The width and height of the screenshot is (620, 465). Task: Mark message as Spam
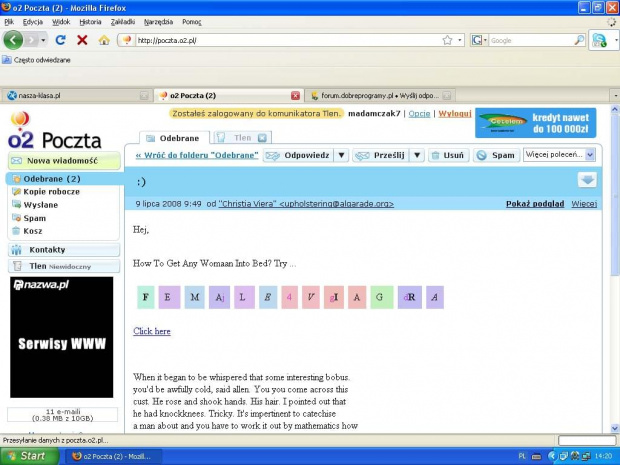click(496, 155)
